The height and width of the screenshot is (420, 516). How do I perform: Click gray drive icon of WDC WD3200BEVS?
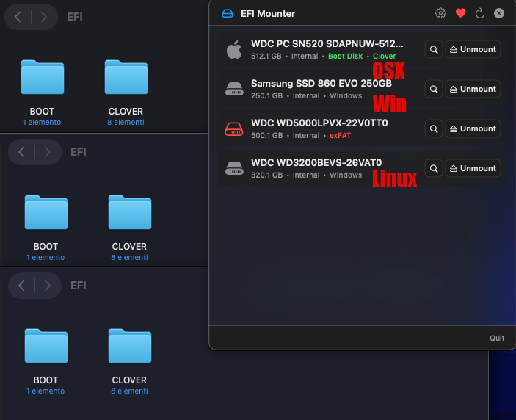234,168
